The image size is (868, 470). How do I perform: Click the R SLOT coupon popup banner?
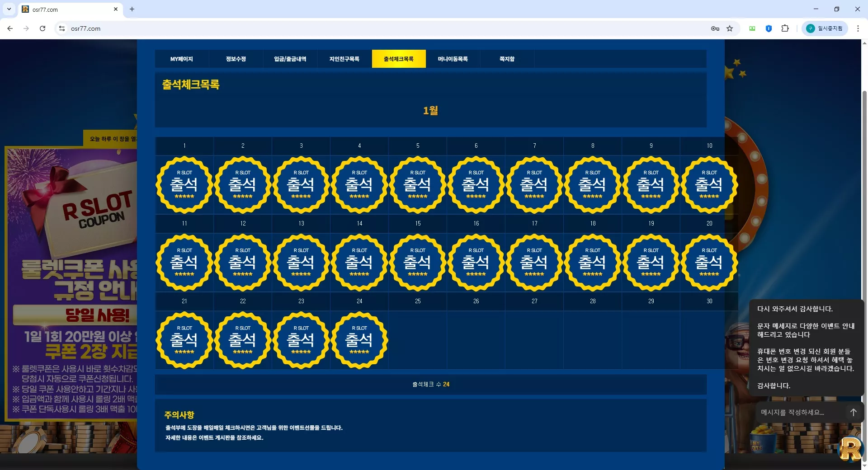click(x=71, y=284)
